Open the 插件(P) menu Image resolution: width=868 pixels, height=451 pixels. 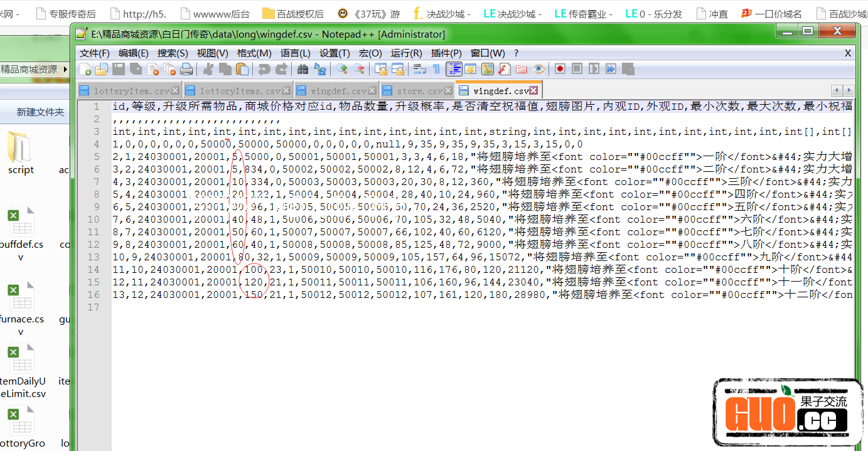446,53
